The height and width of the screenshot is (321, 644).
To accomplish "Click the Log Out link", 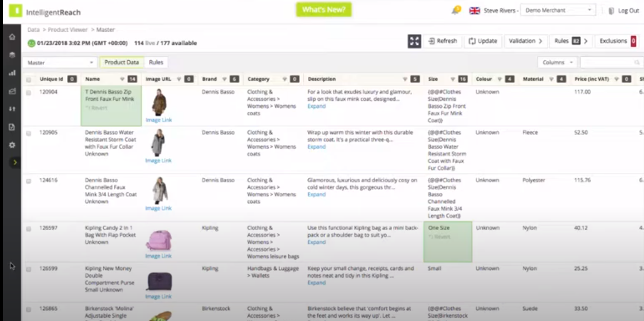I will click(x=628, y=11).
